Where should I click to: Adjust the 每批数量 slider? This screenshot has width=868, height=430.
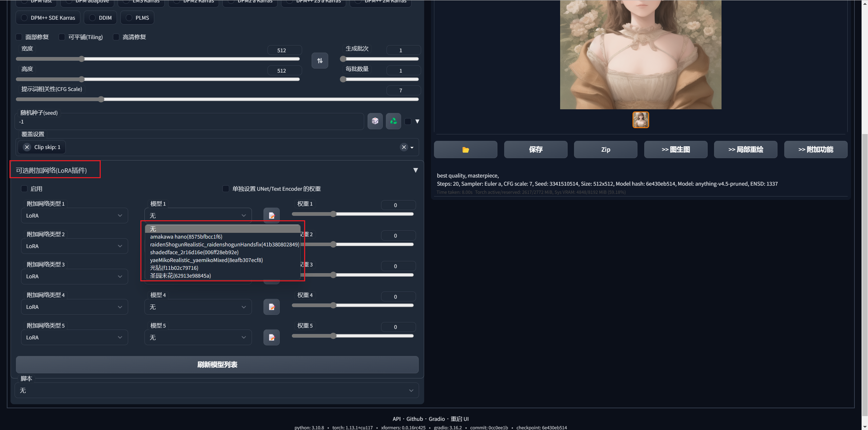point(379,79)
